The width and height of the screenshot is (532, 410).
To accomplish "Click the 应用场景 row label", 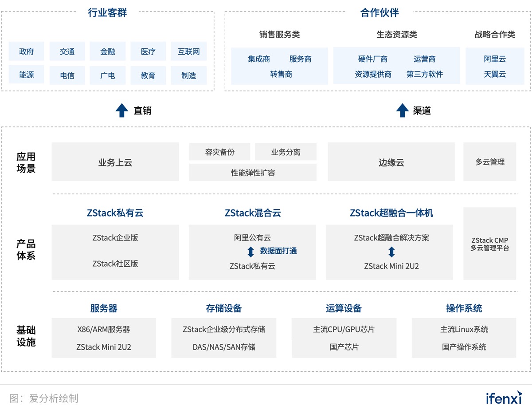I will [26, 162].
